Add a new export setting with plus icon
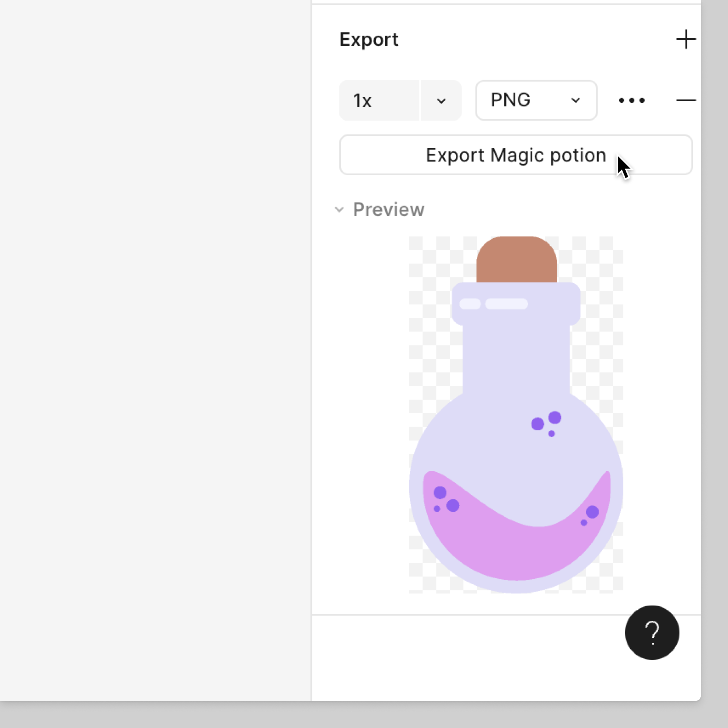Viewport: 728px width, 728px height. 686,39
